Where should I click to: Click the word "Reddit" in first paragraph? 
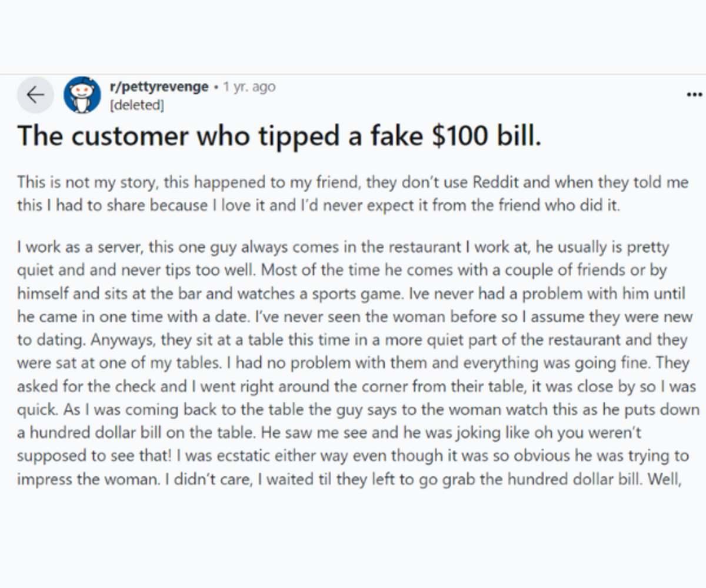coord(497,182)
